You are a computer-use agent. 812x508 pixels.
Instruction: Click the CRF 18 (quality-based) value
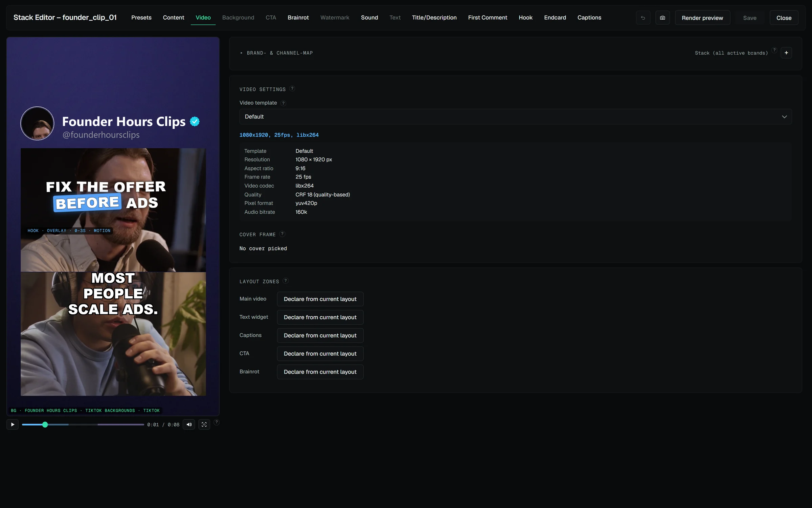tap(323, 194)
